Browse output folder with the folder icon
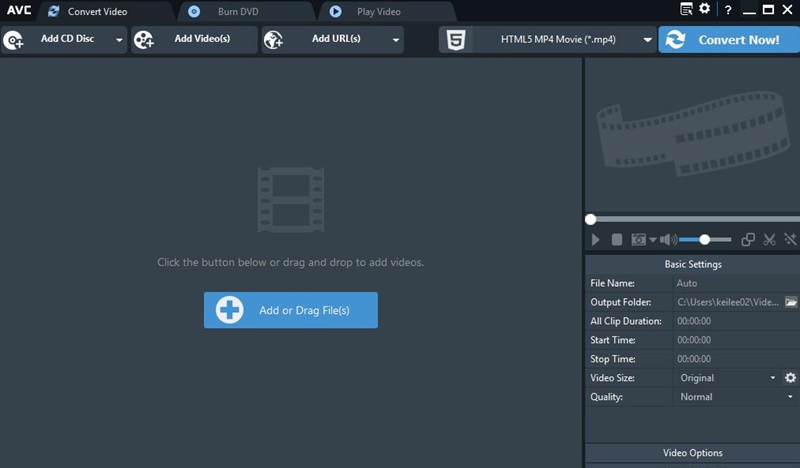The height and width of the screenshot is (468, 800). click(x=791, y=302)
